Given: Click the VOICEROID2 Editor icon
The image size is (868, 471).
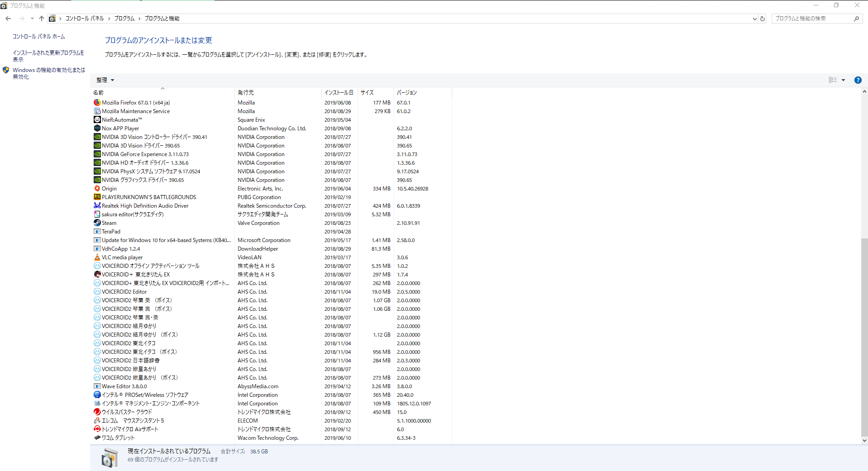Looking at the screenshot, I should coord(97,292).
